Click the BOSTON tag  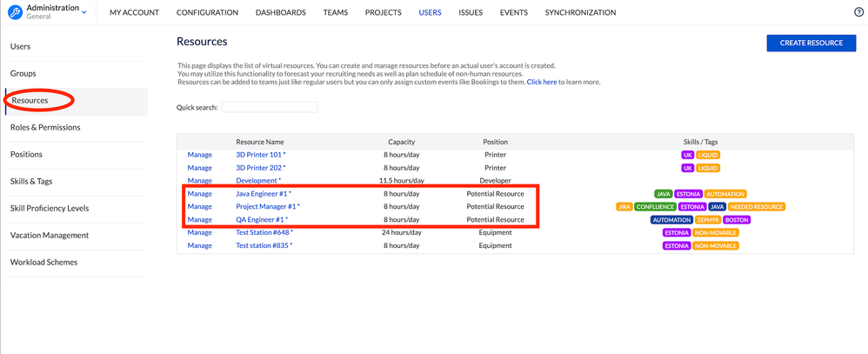[737, 220]
